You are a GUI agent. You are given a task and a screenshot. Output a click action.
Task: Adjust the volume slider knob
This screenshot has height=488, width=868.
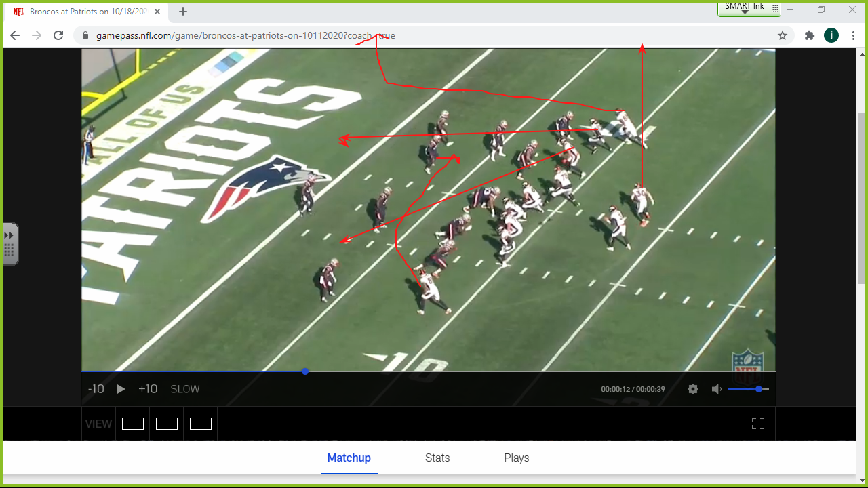(x=758, y=389)
